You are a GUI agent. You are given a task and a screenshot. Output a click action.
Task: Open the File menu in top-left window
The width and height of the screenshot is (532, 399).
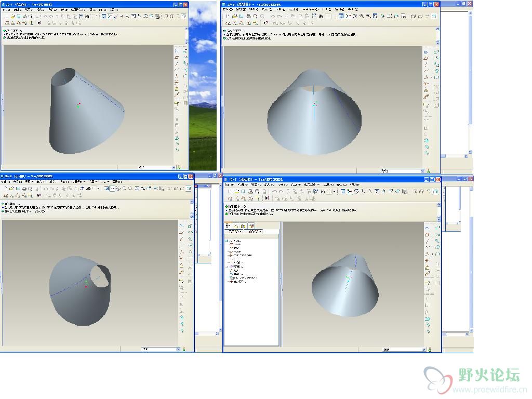(x=6, y=10)
